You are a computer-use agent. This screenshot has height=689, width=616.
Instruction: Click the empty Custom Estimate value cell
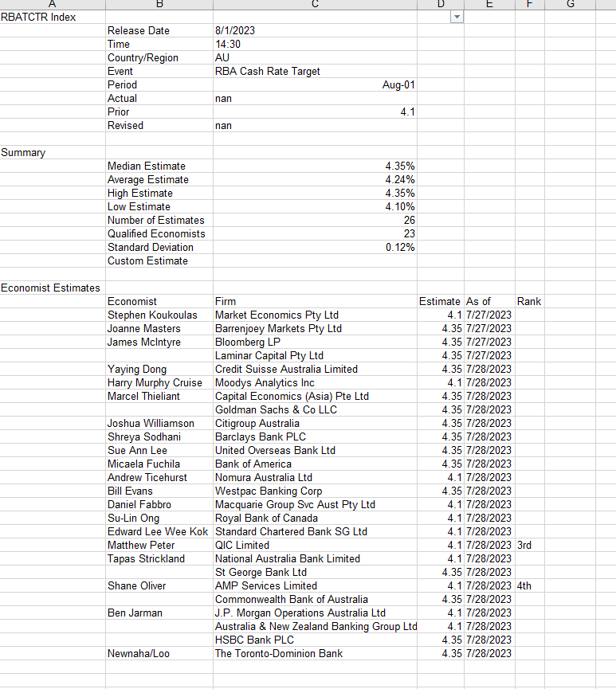[x=315, y=260]
